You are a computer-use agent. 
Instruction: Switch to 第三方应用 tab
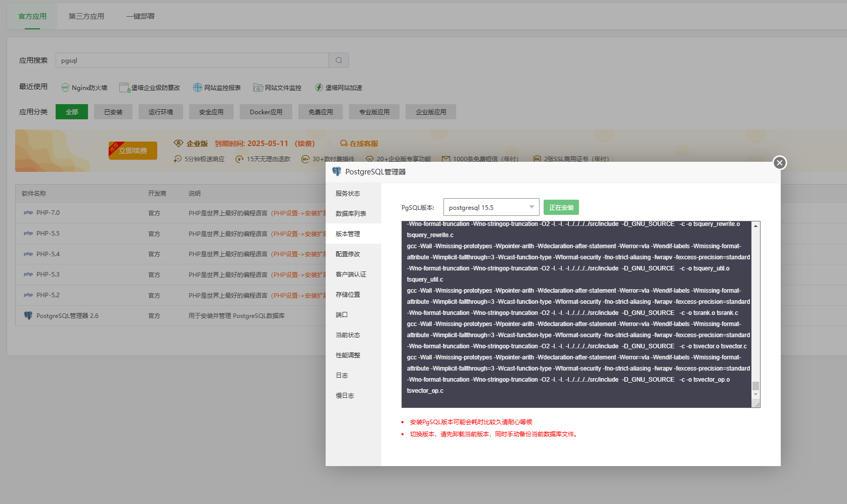pos(86,16)
